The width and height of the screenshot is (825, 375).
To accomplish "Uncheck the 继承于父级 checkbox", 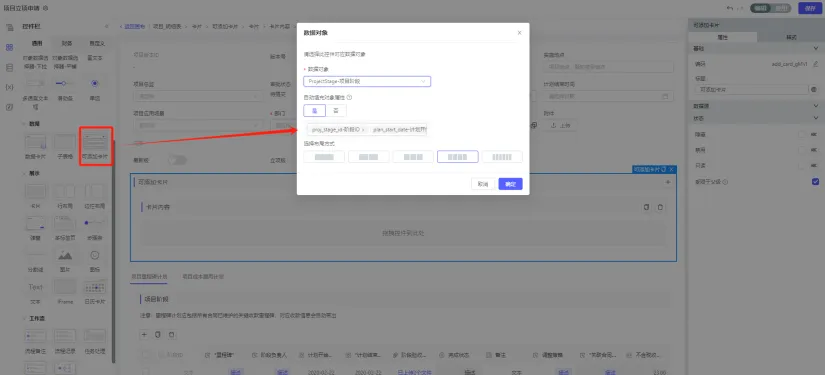I will pyautogui.click(x=816, y=181).
